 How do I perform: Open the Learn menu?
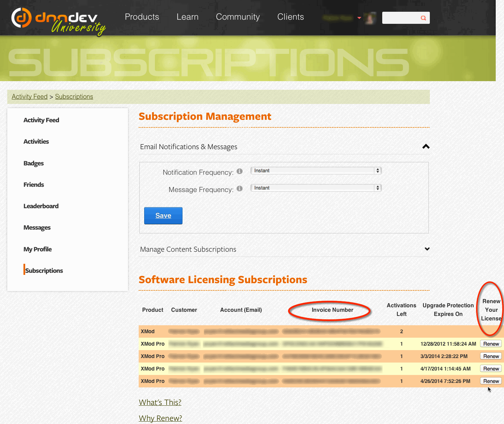[x=187, y=17]
